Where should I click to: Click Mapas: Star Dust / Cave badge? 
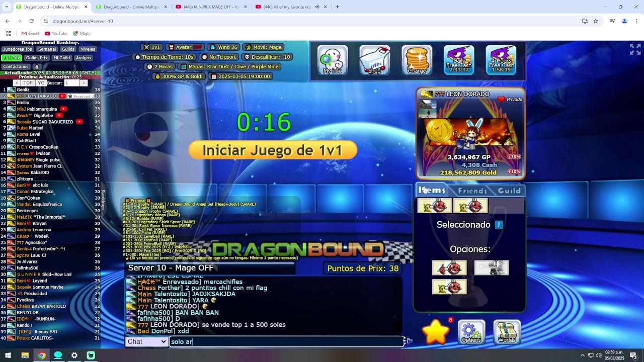(x=230, y=66)
